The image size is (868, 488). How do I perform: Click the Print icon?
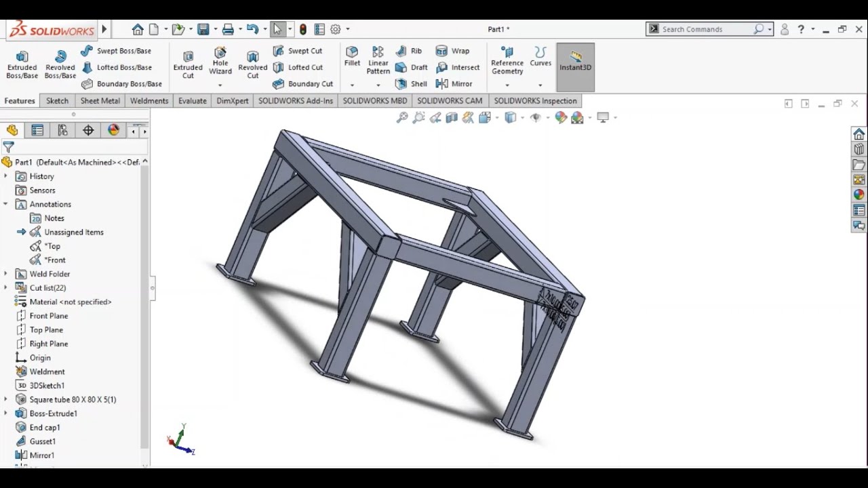[x=228, y=29]
